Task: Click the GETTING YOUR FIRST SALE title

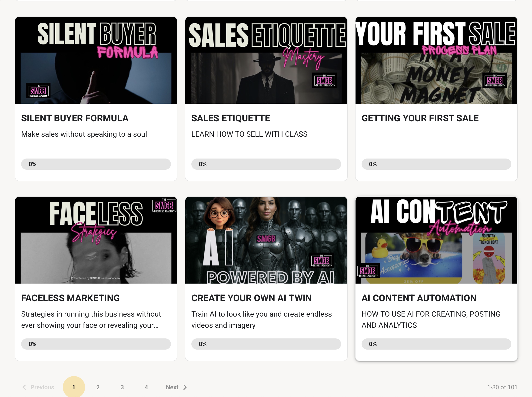Action: (420, 118)
